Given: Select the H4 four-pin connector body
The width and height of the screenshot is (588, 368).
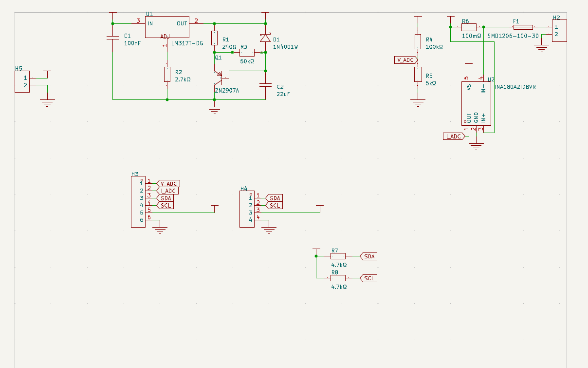Looking at the screenshot, I should pos(247,209).
